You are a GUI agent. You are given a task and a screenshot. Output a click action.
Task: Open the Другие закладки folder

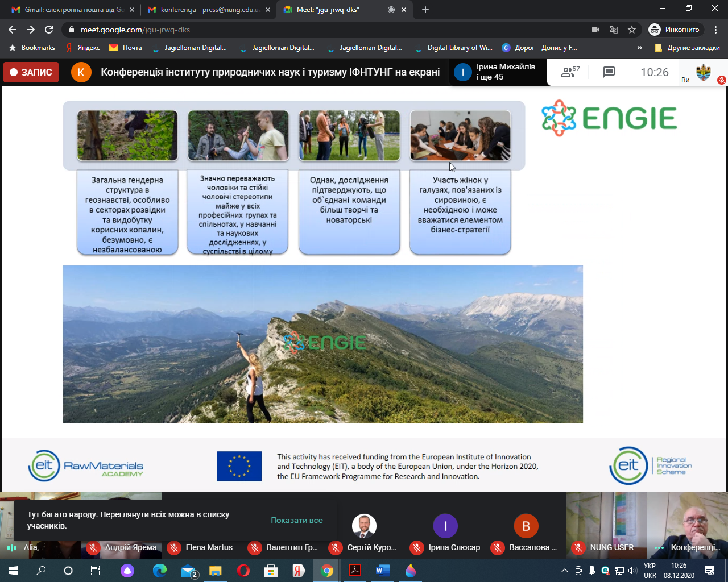point(687,48)
